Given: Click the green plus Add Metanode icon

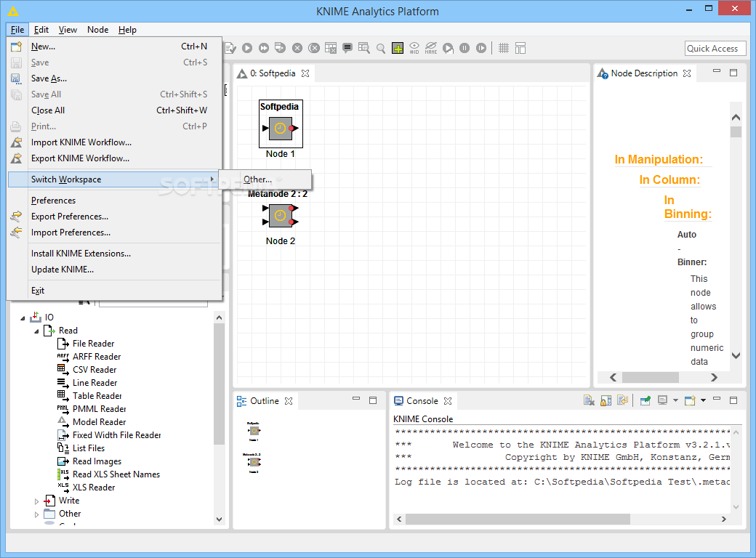Looking at the screenshot, I should (398, 48).
